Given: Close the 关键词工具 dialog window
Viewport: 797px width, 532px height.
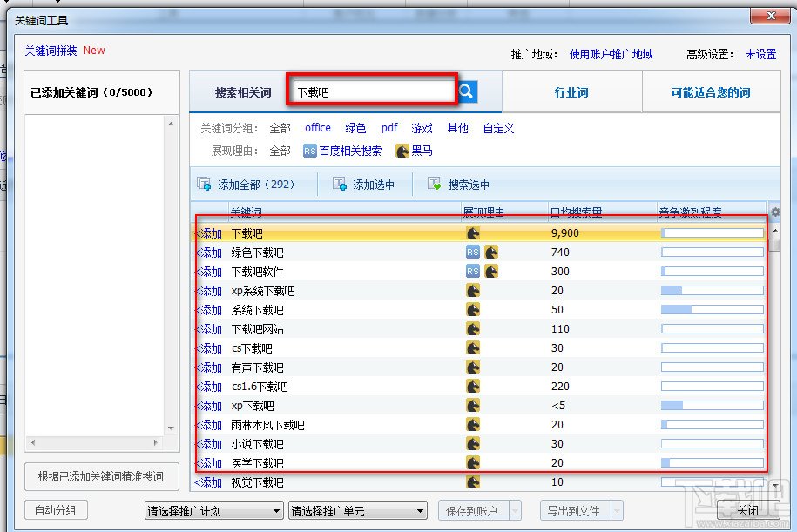Looking at the screenshot, I should point(771,16).
